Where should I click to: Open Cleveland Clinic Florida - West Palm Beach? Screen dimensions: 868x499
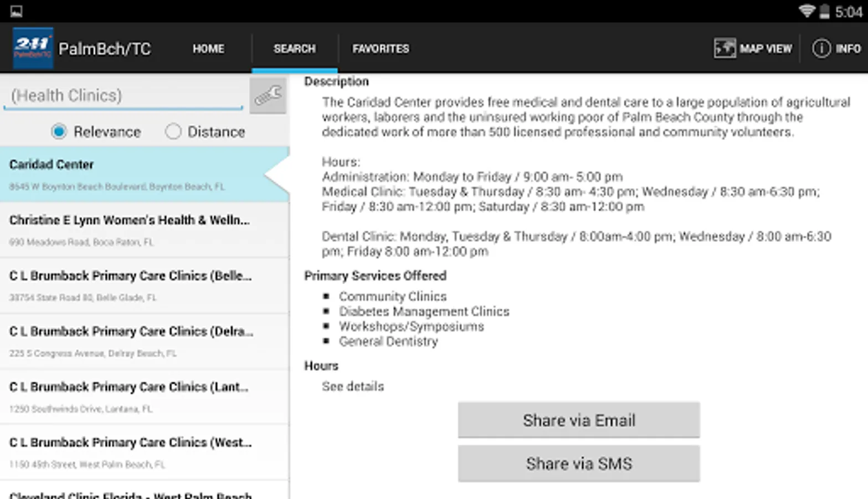point(145,491)
